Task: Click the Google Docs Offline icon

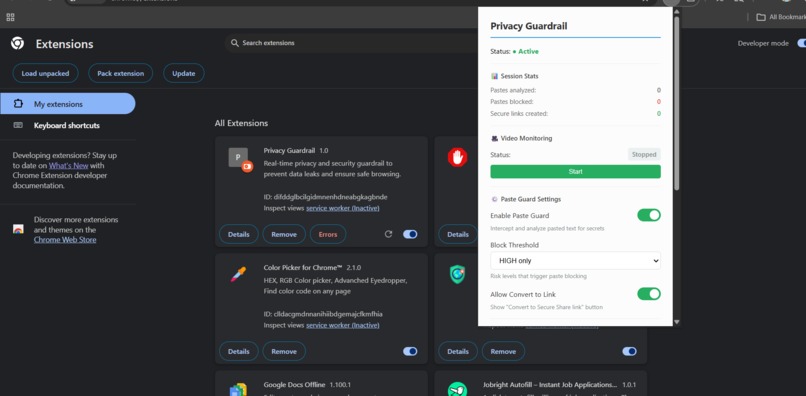Action: 238,390
